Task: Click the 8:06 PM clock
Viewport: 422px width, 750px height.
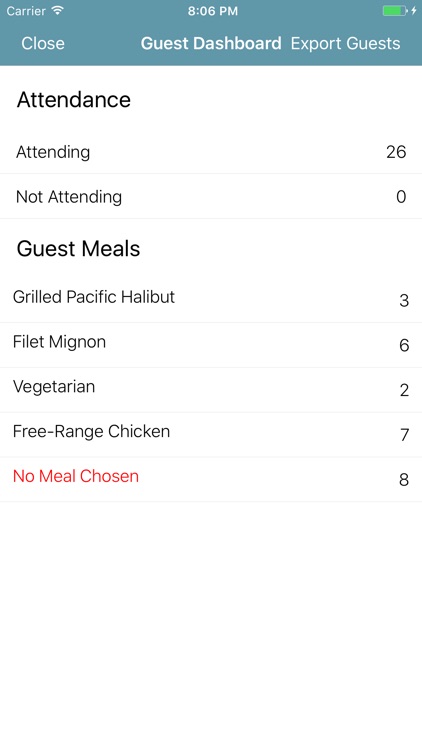Action: 212,11
